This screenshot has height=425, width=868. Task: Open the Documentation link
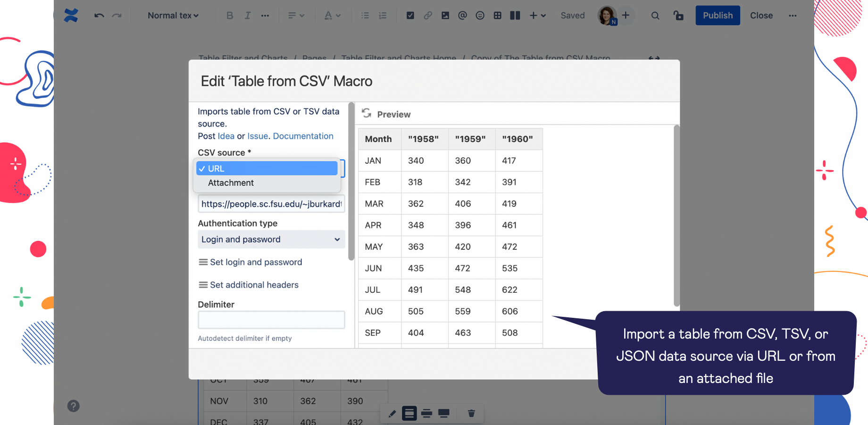[303, 136]
